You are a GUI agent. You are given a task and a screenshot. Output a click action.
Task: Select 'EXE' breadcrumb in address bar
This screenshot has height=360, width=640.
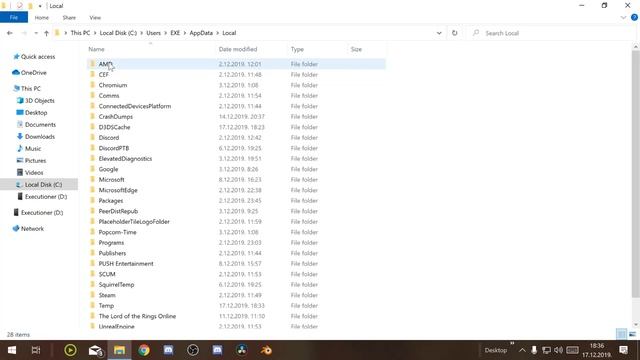(175, 33)
